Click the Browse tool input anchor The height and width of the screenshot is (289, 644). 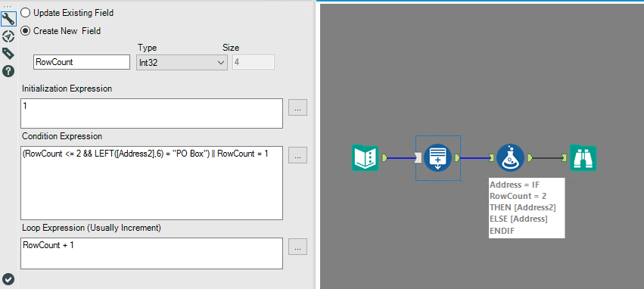coord(565,157)
